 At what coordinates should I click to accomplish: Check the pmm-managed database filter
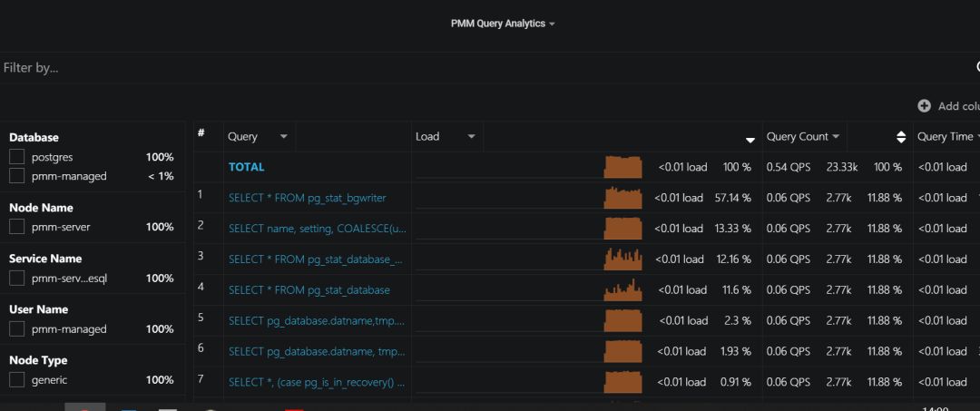pyautogui.click(x=17, y=176)
